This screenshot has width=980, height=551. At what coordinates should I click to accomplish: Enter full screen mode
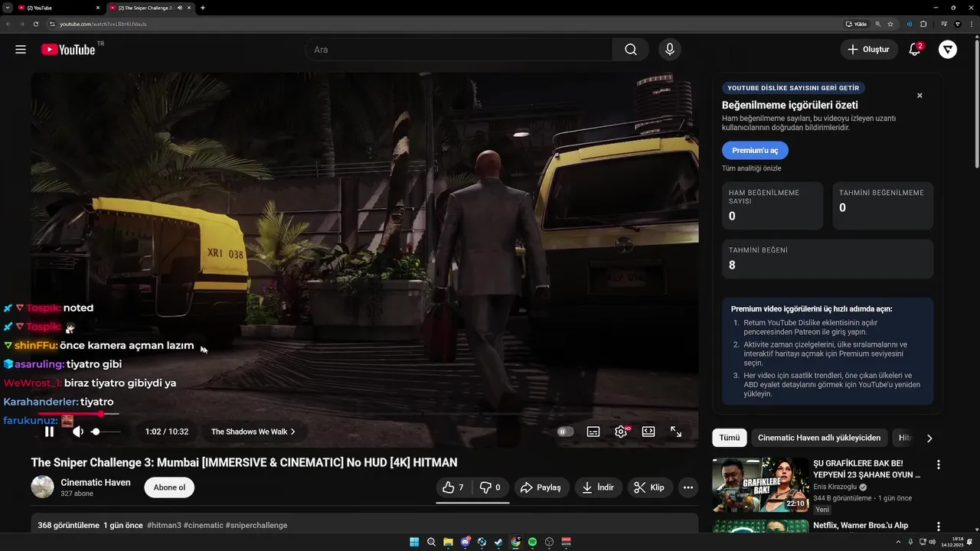tap(676, 432)
